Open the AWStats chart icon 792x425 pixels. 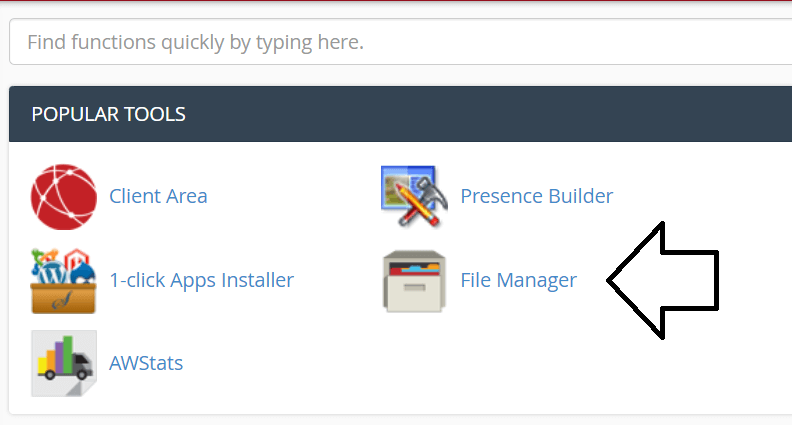[63, 363]
